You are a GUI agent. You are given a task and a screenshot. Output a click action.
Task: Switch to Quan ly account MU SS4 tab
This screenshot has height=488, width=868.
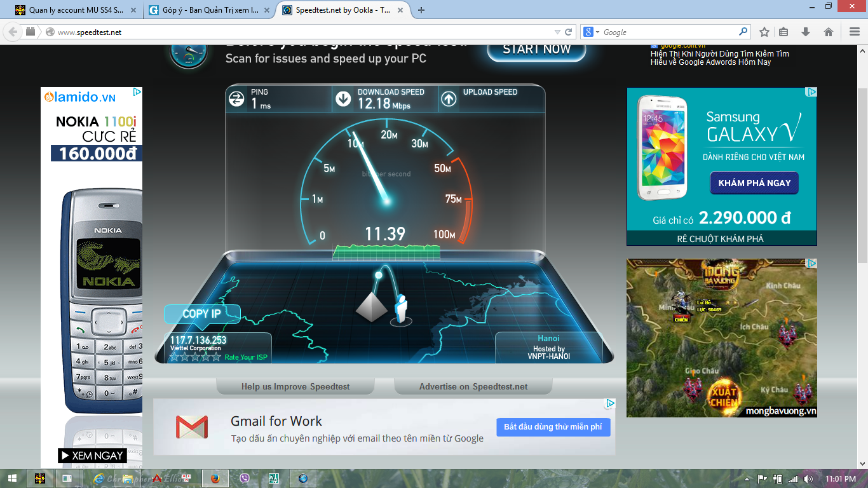click(76, 10)
